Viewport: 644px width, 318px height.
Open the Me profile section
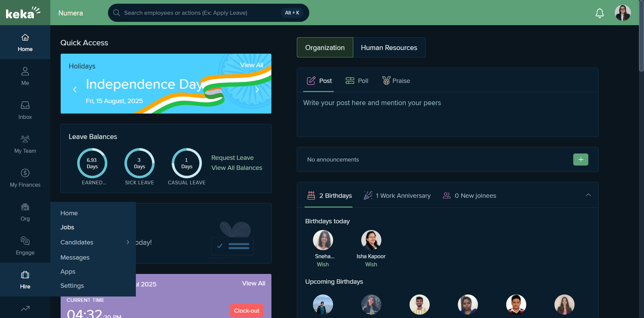tap(25, 76)
